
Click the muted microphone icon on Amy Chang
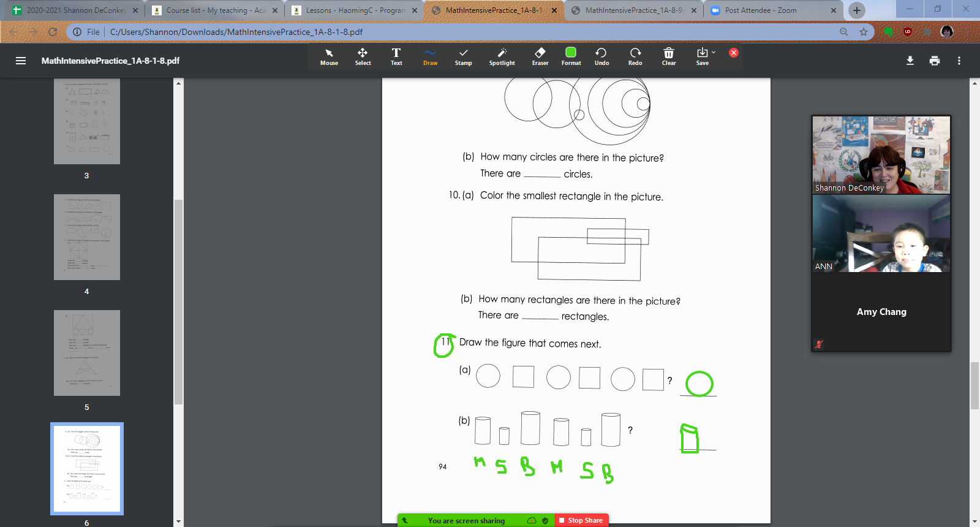(819, 344)
